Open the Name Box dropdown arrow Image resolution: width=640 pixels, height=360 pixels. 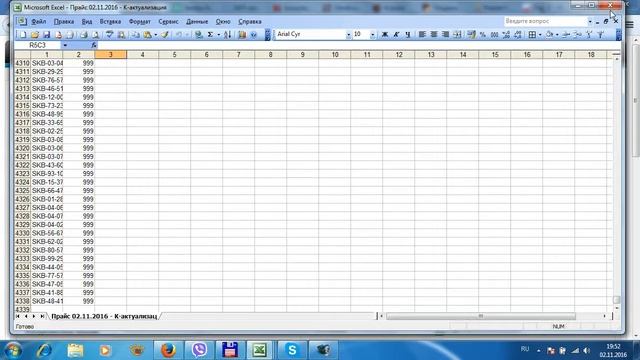(65, 45)
